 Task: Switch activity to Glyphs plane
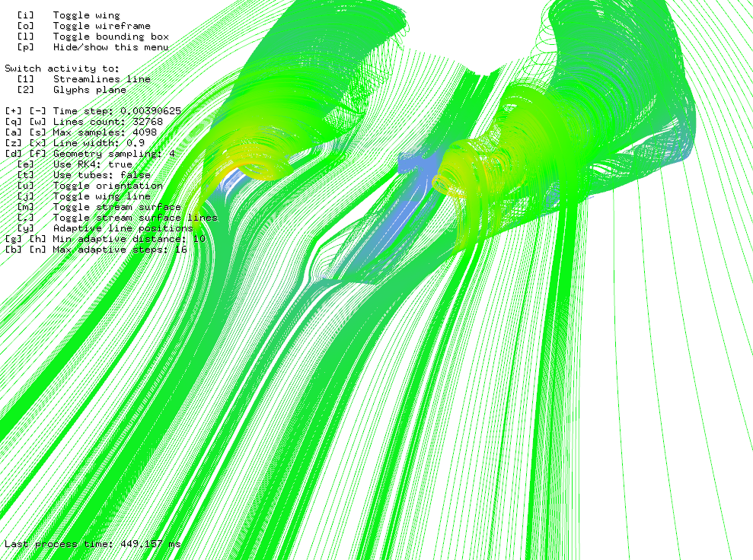(x=89, y=90)
